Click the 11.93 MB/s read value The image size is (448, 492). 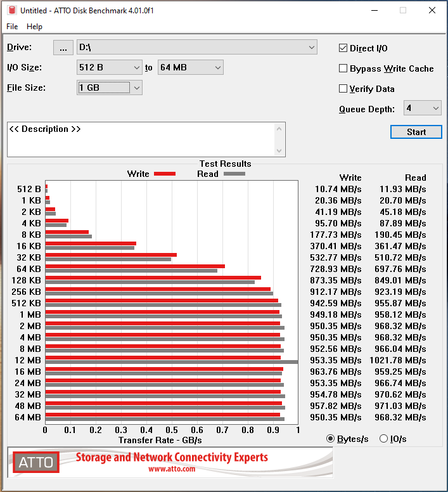[x=402, y=189]
